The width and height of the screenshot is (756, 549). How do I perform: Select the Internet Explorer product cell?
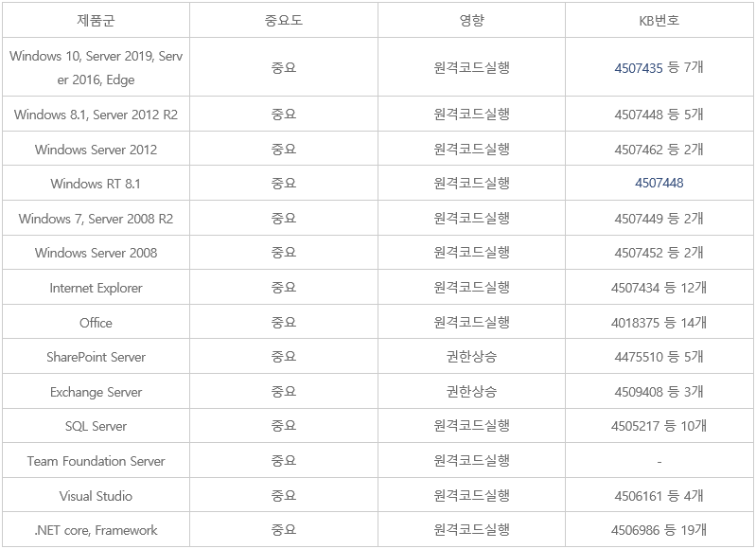pos(96,288)
